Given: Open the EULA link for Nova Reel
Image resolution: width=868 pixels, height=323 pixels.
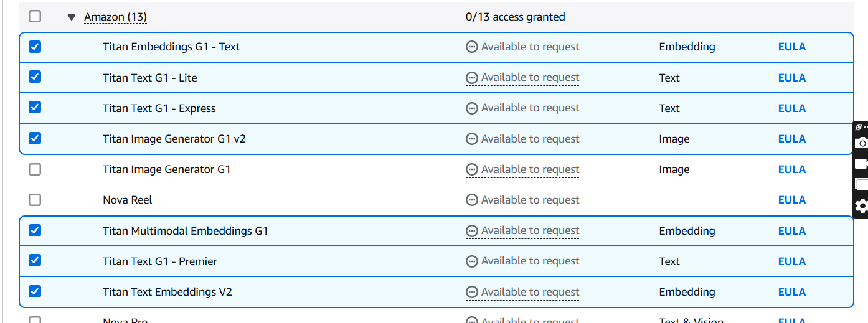Looking at the screenshot, I should 791,200.
